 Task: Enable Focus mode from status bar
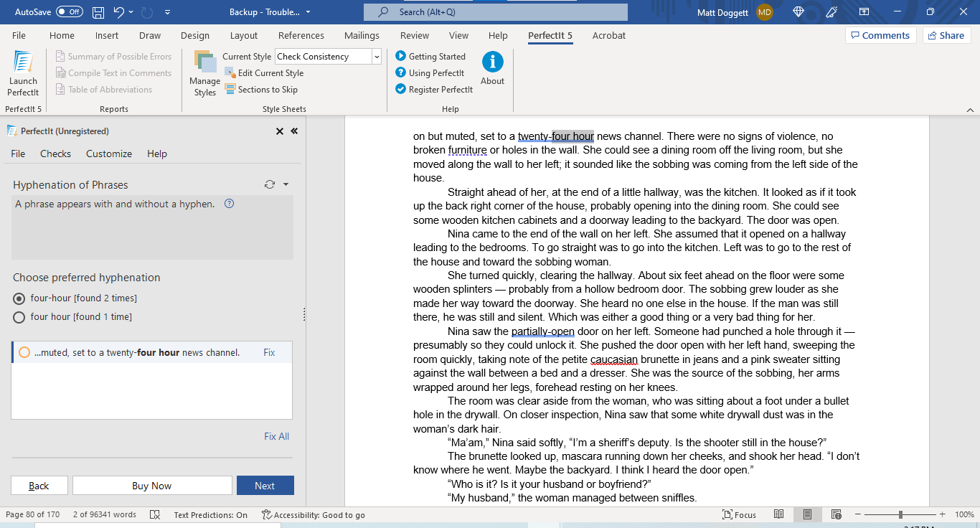[739, 514]
